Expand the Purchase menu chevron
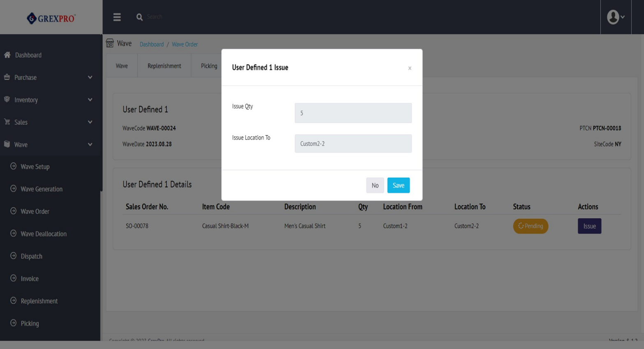This screenshot has height=349, width=644. coord(90,77)
